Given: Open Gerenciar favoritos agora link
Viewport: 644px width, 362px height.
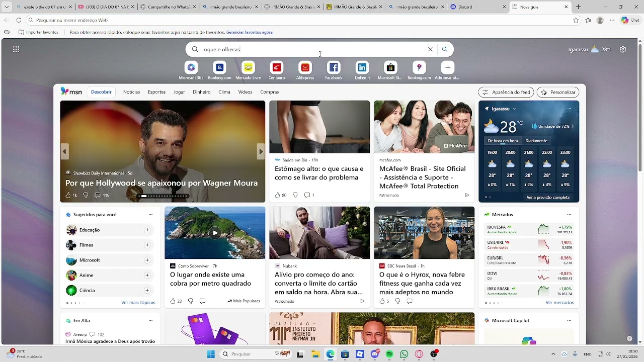Looking at the screenshot, I should click(250, 32).
